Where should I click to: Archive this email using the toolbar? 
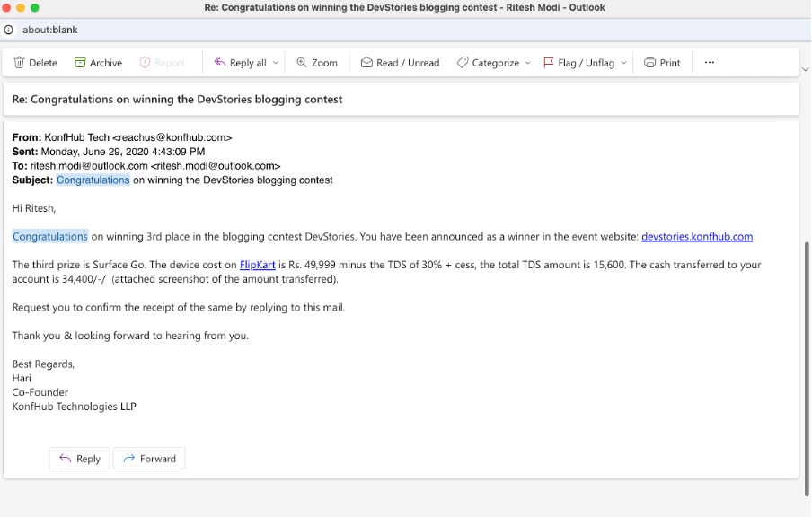pos(98,63)
